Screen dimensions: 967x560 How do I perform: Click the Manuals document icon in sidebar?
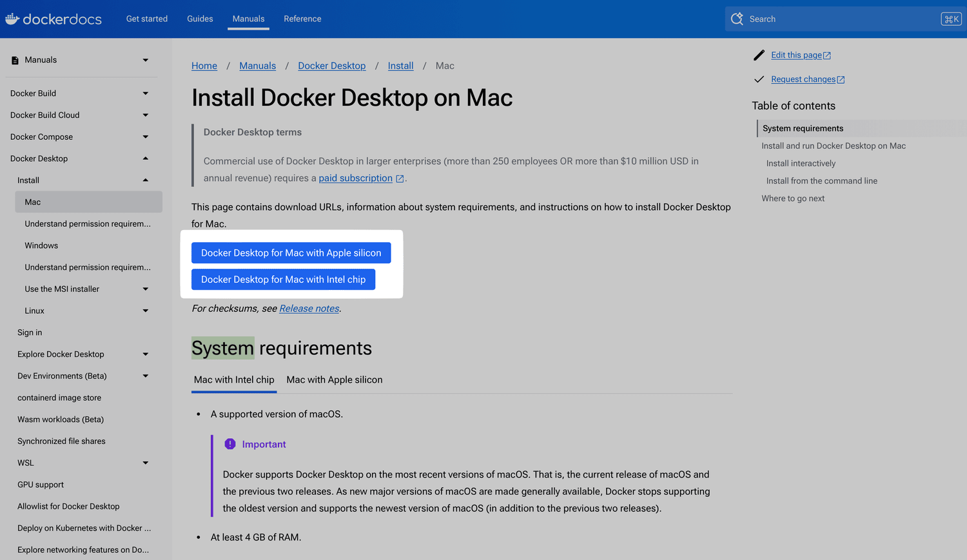coord(15,60)
